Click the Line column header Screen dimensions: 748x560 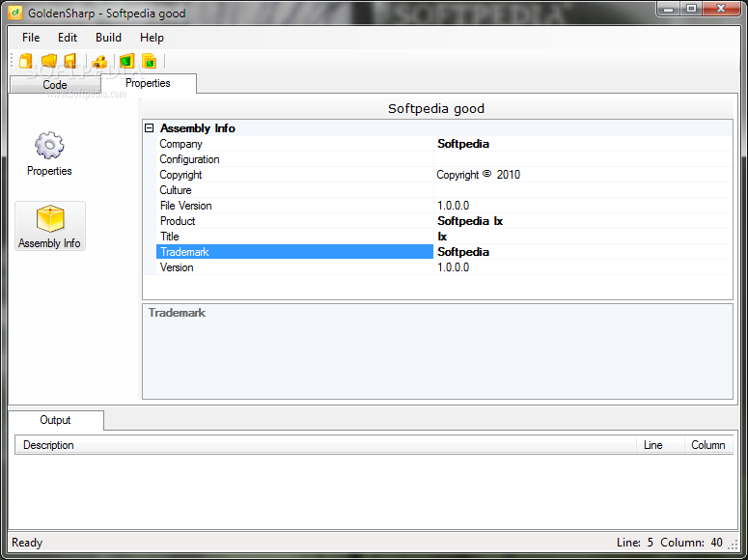click(661, 445)
